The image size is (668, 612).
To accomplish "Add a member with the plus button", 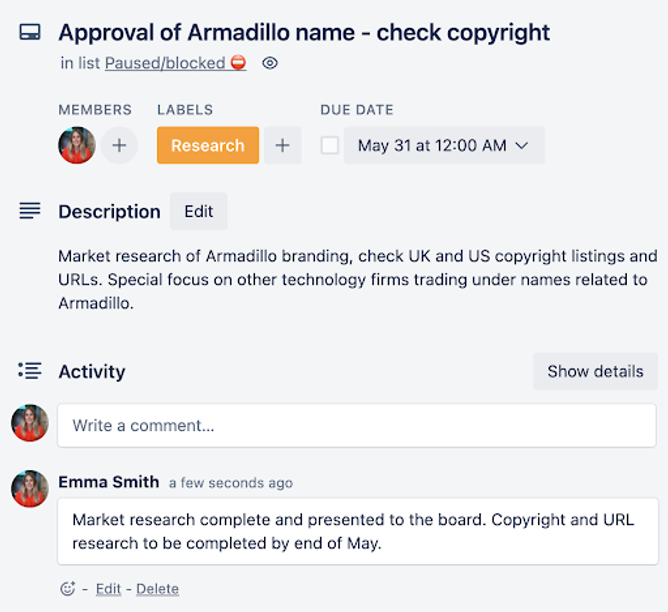I will click(119, 145).
